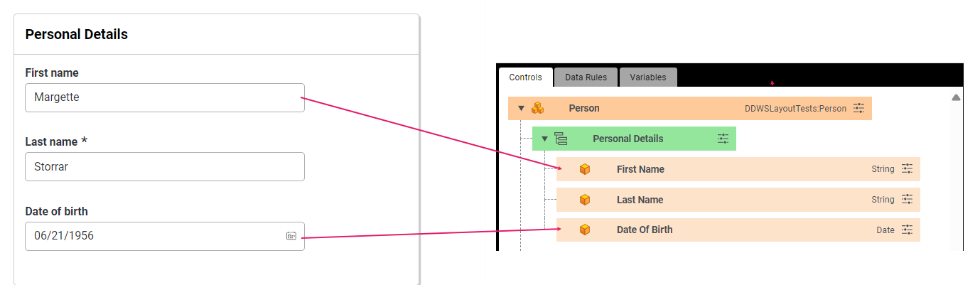Screen dimensions: 980x285
Task: Collapse the Person tree node
Action: coord(521,109)
